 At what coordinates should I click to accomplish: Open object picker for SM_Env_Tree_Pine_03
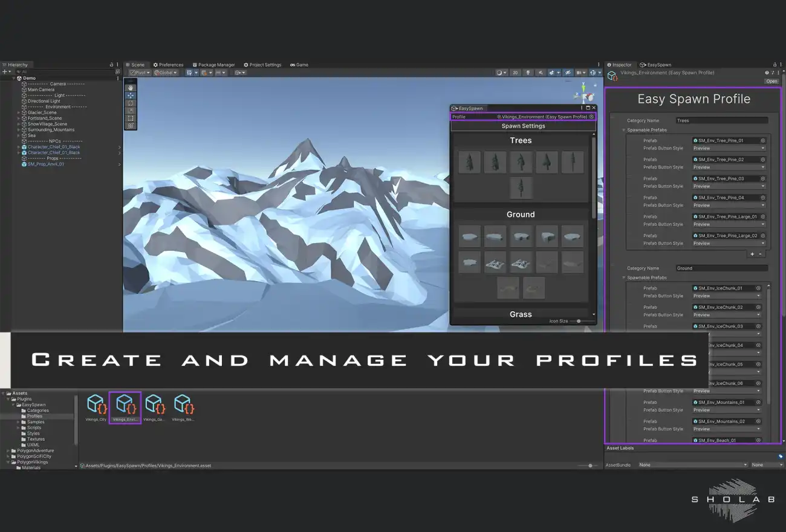[763, 178]
